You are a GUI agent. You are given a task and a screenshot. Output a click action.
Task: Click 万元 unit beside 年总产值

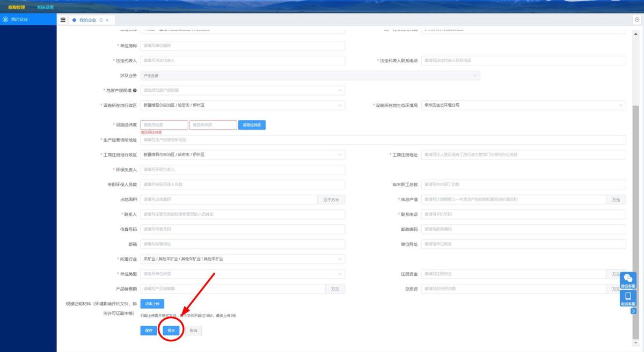coord(616,200)
